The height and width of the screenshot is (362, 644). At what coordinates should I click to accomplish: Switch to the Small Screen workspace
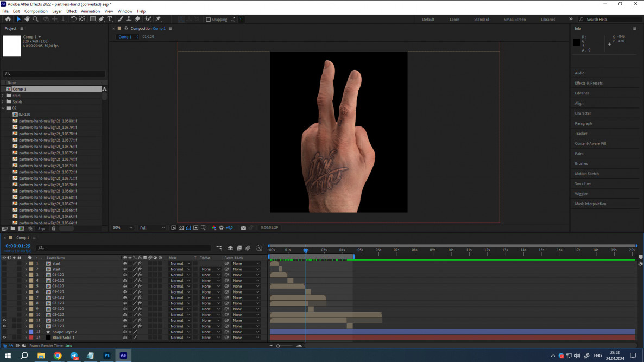(x=514, y=20)
